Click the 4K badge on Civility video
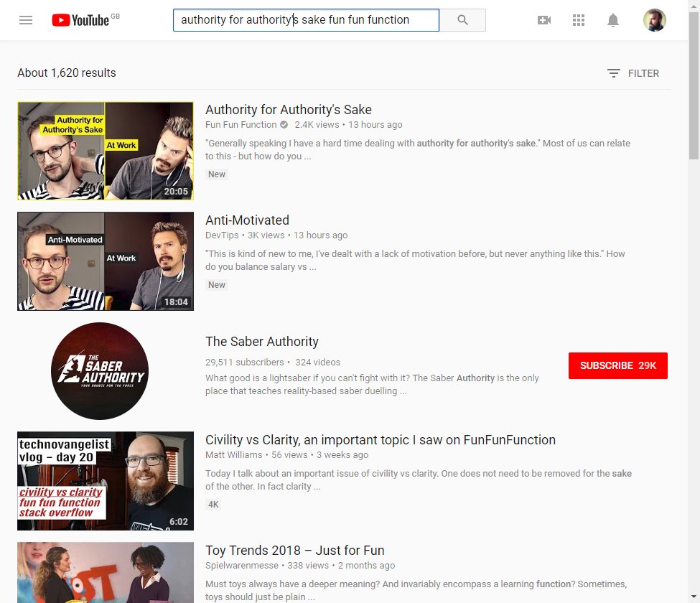The width and height of the screenshot is (700, 603). tap(213, 505)
